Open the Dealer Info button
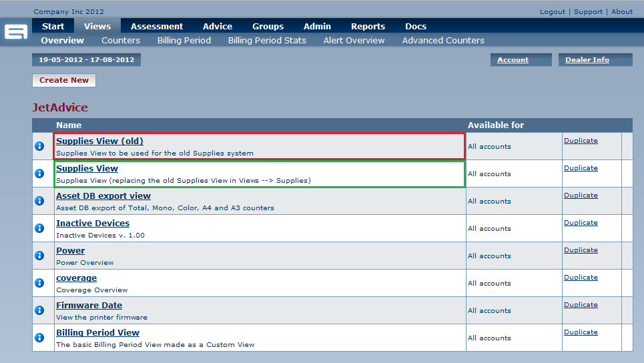The width and height of the screenshot is (644, 363). (587, 60)
